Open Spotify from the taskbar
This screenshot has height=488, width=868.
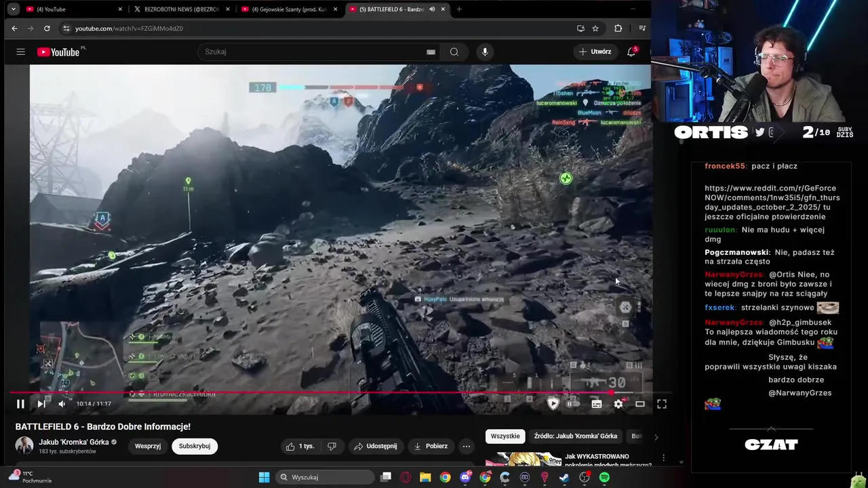point(604,477)
